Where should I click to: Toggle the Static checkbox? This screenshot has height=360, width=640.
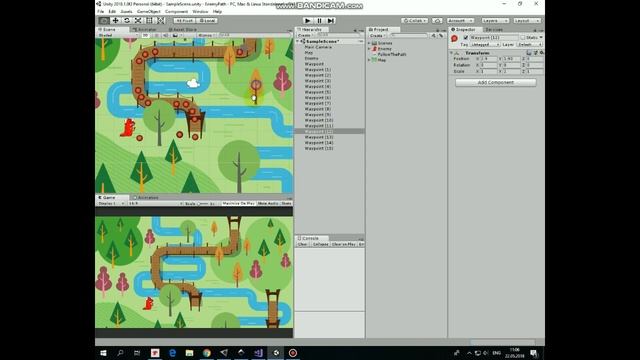[523, 38]
